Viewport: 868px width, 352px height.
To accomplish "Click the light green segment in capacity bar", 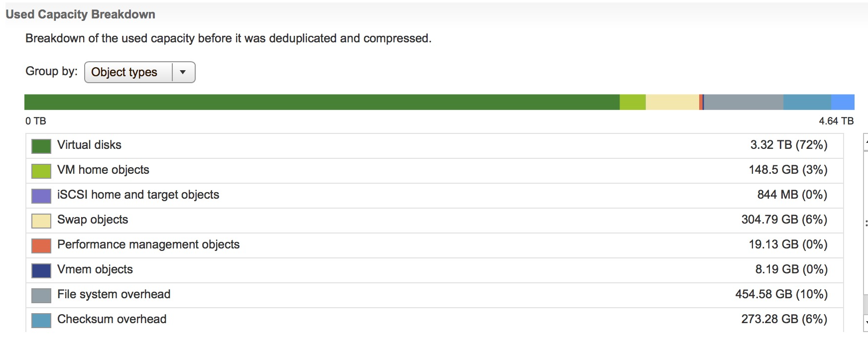I will [x=632, y=102].
